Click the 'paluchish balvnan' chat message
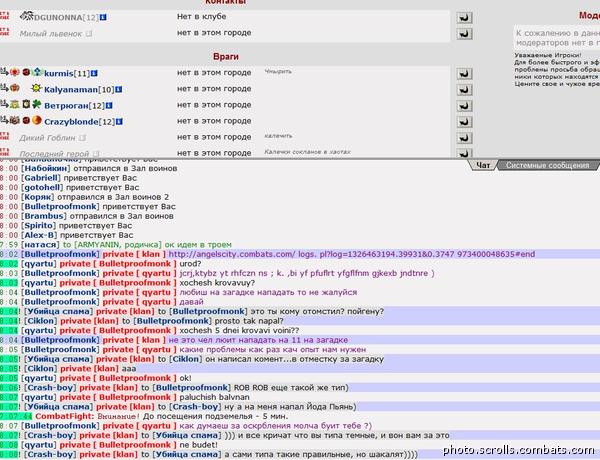600x460 pixels. pyautogui.click(x=214, y=397)
